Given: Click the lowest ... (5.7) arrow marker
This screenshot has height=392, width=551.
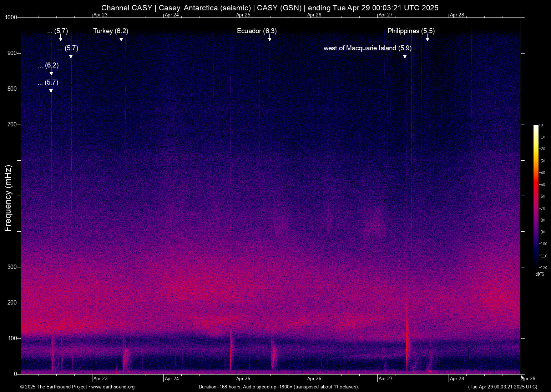Looking at the screenshot, I should (x=50, y=90).
